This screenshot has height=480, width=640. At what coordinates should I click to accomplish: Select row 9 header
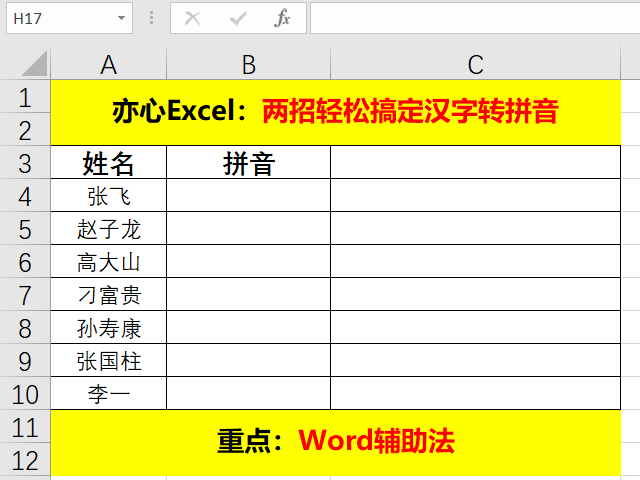(x=25, y=361)
